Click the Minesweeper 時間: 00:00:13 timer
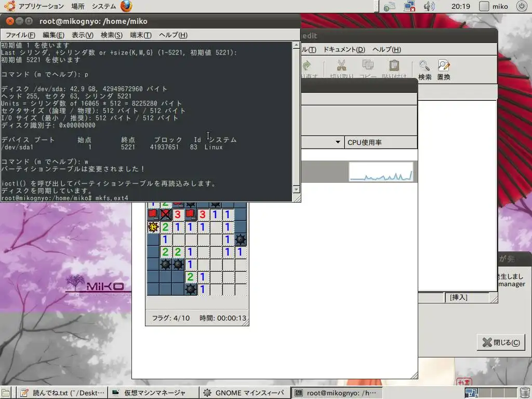 click(x=222, y=318)
